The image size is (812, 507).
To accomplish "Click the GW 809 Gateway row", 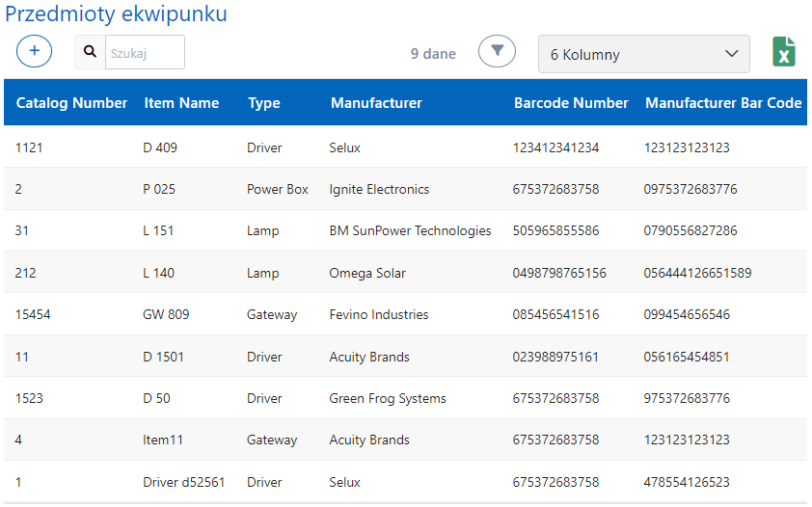I will [166, 314].
